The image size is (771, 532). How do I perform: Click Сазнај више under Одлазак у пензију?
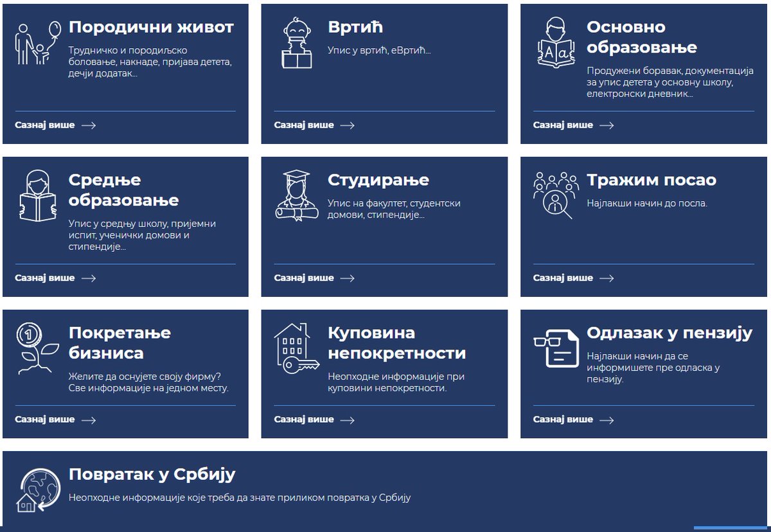(563, 420)
